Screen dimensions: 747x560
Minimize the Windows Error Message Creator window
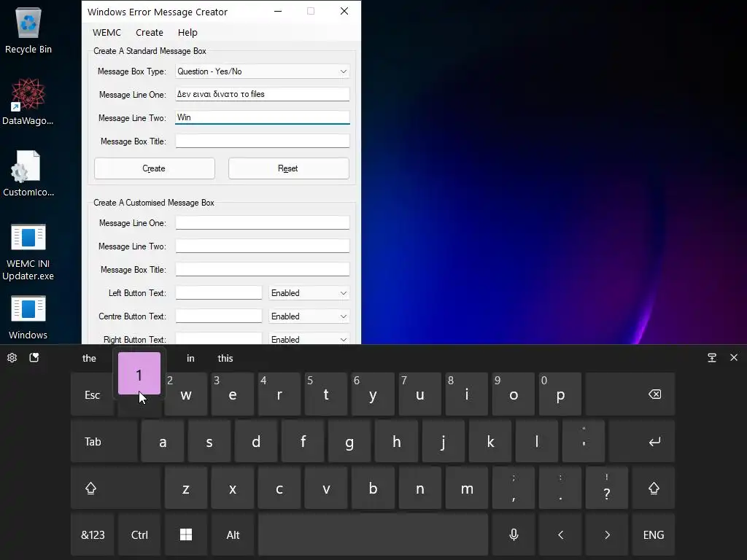pyautogui.click(x=278, y=12)
